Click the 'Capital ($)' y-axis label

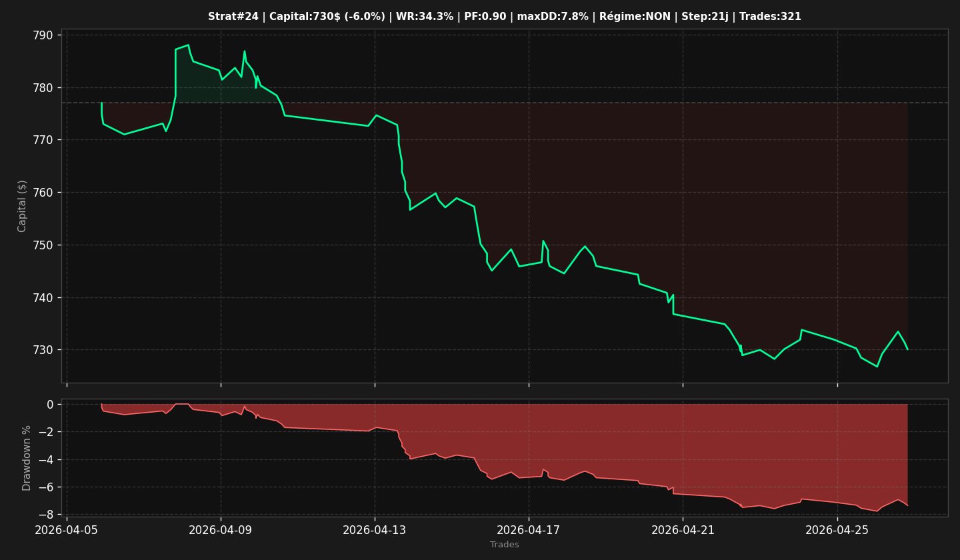click(x=23, y=206)
